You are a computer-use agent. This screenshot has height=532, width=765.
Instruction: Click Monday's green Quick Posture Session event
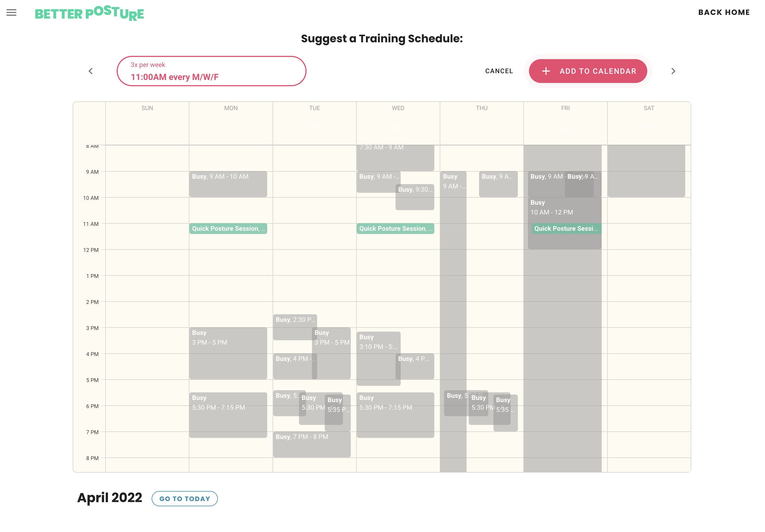228,229
